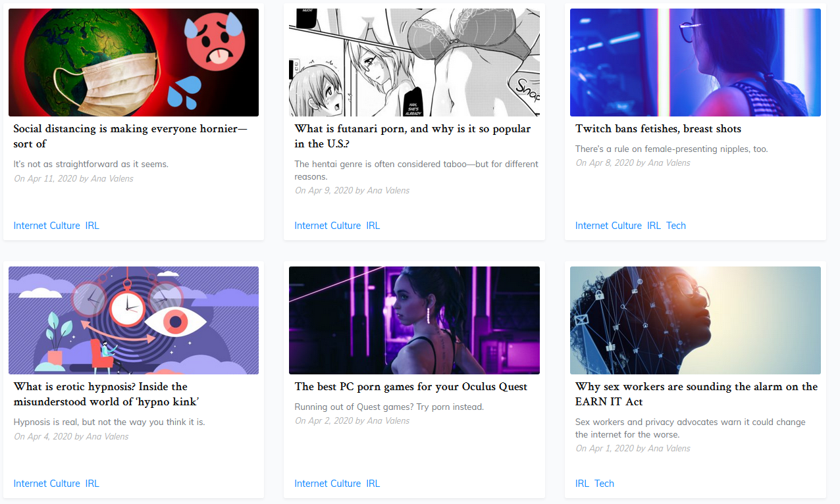The image size is (840, 504).
Task: Click the EARN IT Act article image
Action: 695,320
